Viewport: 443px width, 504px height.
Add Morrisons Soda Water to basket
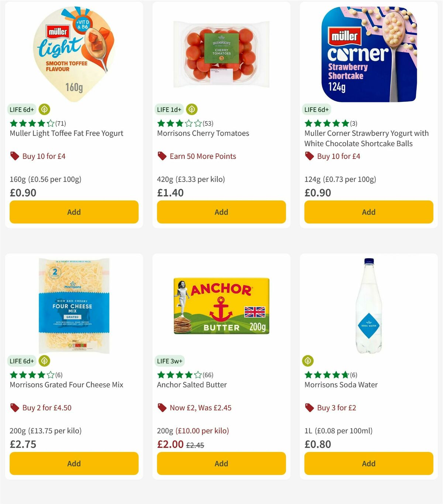pyautogui.click(x=368, y=463)
